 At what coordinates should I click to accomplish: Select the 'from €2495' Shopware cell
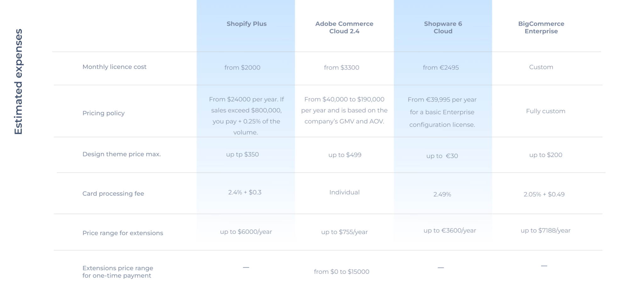coord(441,67)
